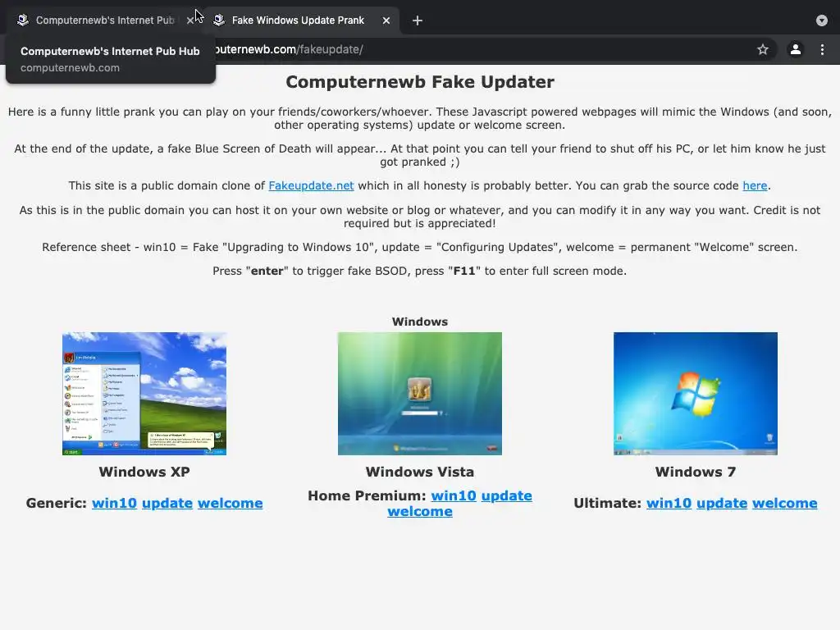The height and width of the screenshot is (630, 840).
Task: Click the 'Windows' section heading
Action: click(x=420, y=322)
